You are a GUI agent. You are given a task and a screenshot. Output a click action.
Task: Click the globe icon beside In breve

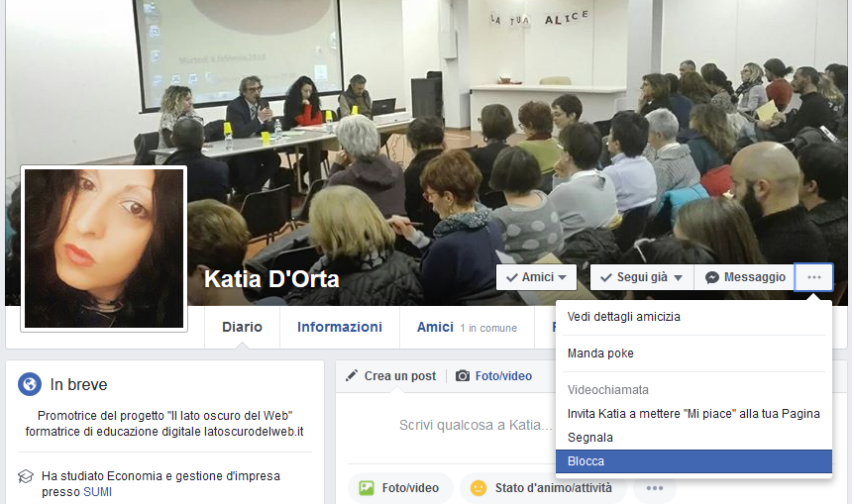click(30, 384)
